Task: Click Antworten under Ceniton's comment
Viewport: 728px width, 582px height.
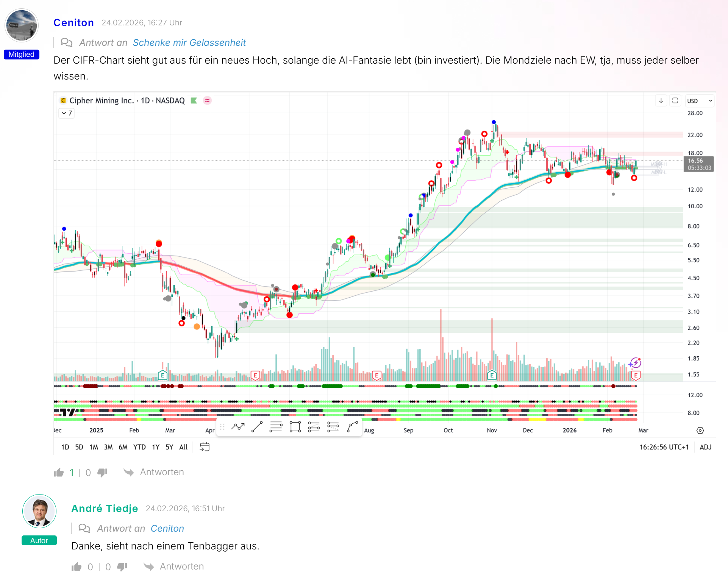Action: click(162, 472)
